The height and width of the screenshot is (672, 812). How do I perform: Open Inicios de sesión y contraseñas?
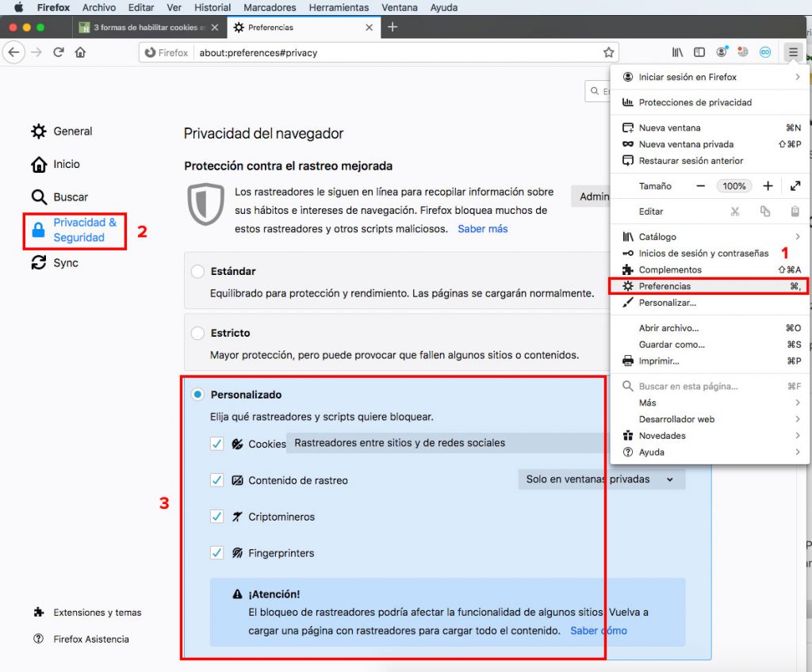coord(710,253)
